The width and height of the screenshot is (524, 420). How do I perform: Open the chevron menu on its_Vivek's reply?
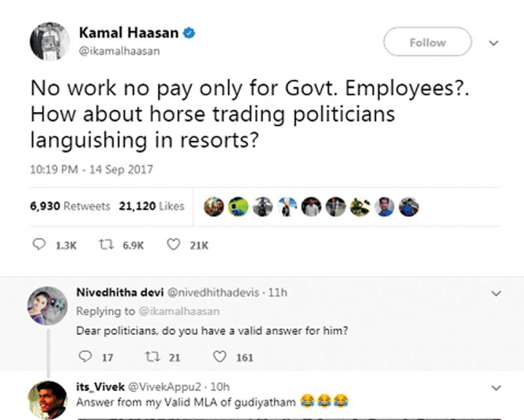[496, 388]
